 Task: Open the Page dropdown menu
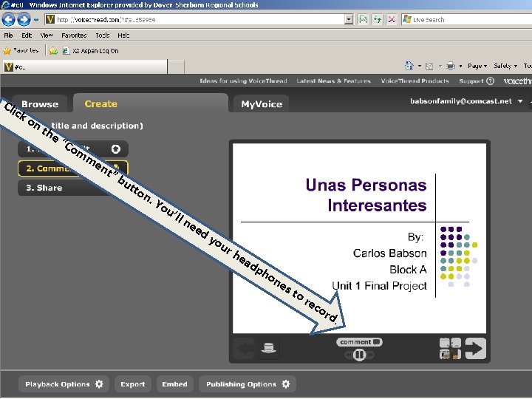[477, 66]
